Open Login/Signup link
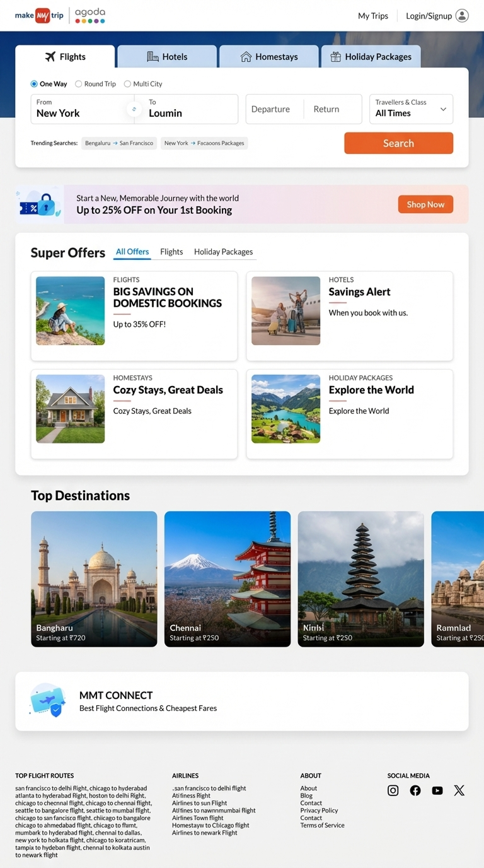 click(x=429, y=16)
